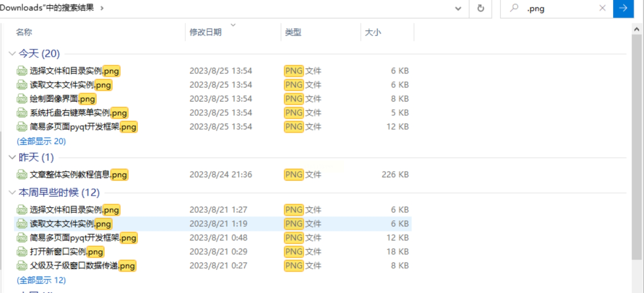Click the 今天 (20) group heading
This screenshot has width=644, height=293.
click(x=39, y=54)
